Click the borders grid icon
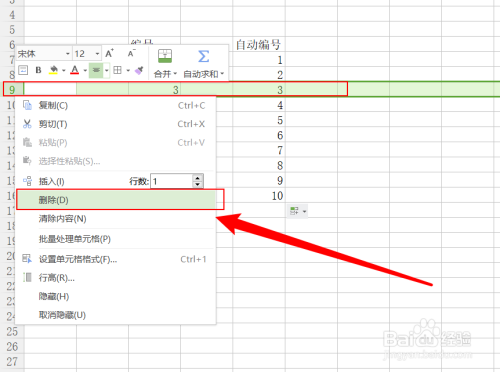 (117, 70)
